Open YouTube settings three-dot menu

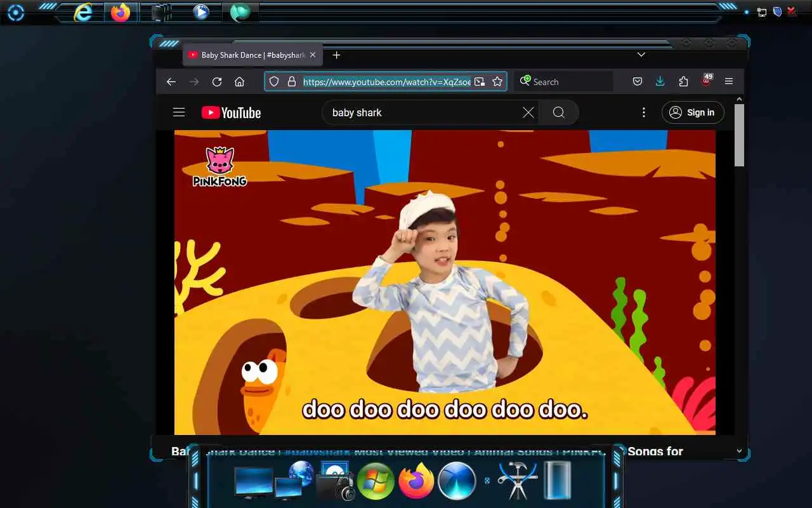pos(644,112)
